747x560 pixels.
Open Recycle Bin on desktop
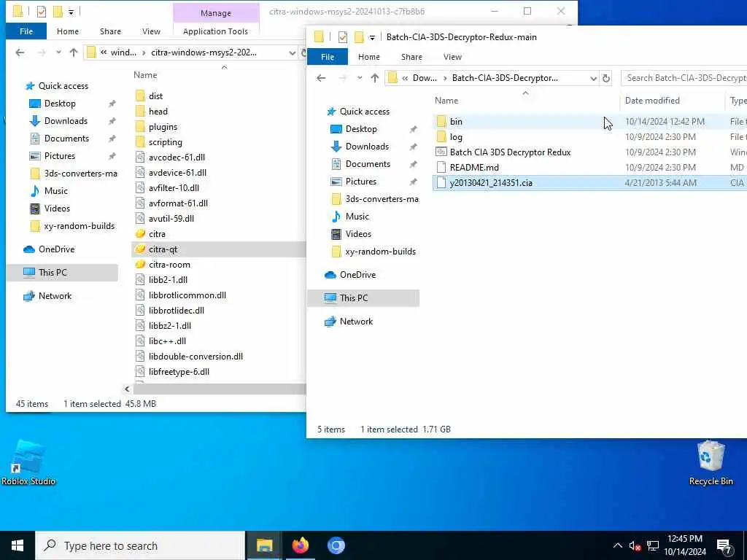click(711, 463)
